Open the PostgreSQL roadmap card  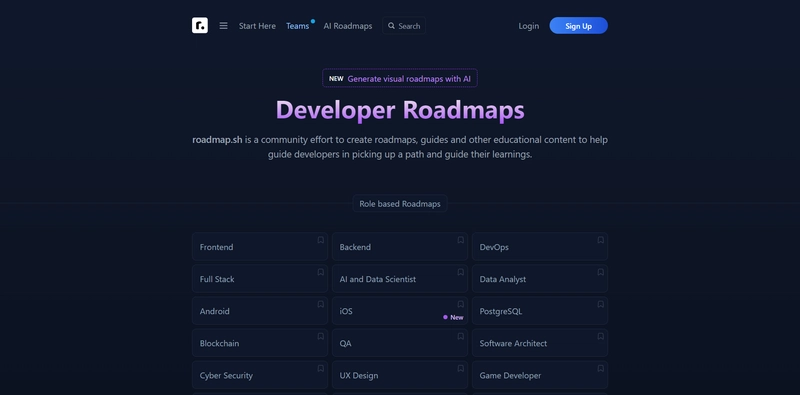click(x=540, y=311)
